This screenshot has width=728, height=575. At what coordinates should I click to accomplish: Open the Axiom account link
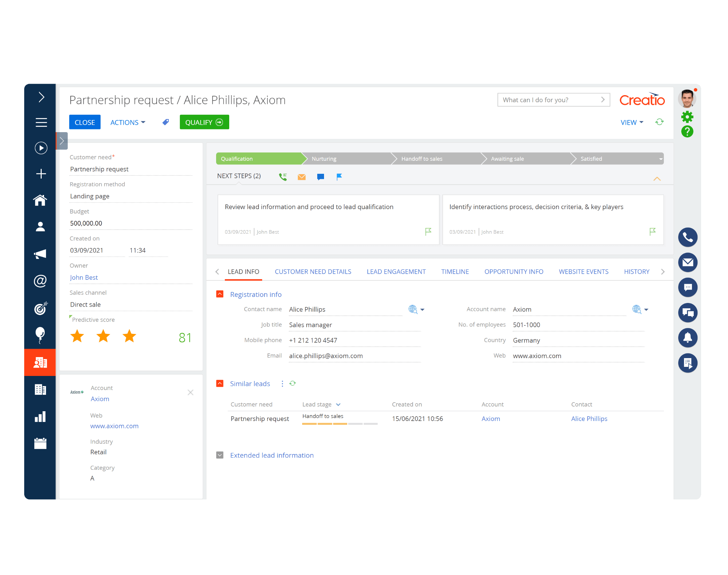[99, 398]
